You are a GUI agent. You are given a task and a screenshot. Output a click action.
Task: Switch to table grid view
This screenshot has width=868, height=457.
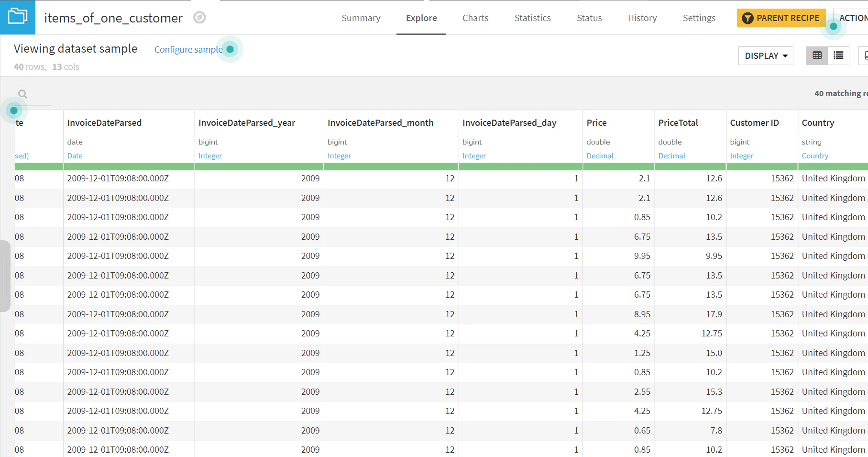[x=817, y=56]
